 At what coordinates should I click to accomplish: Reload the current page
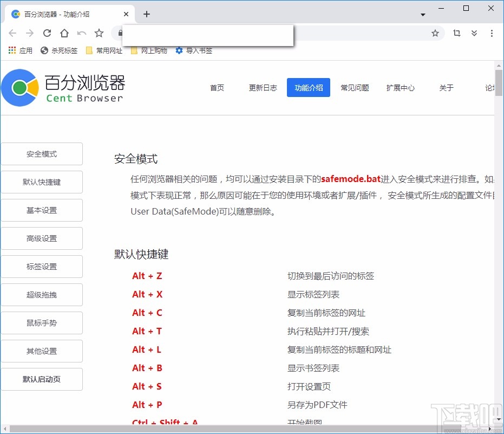[x=47, y=33]
